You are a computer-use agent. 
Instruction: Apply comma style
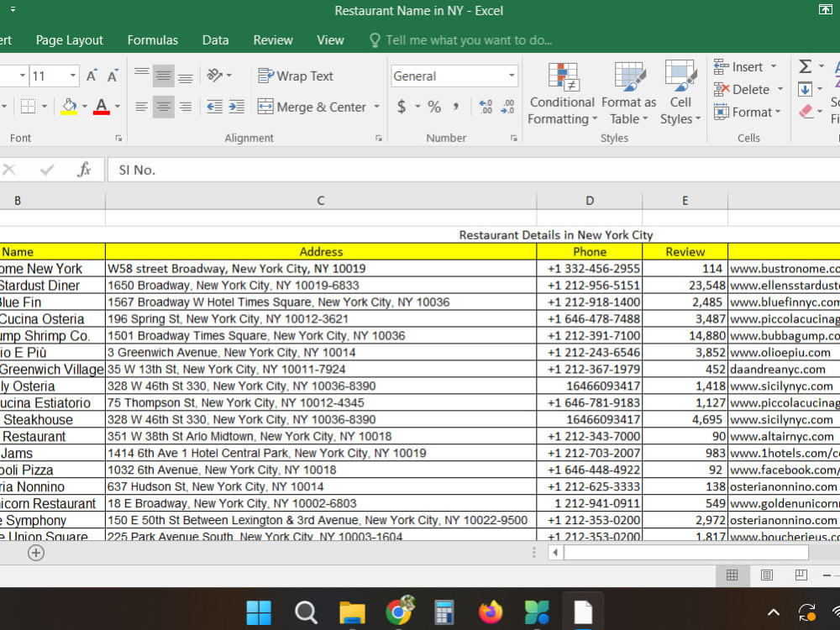pyautogui.click(x=455, y=107)
